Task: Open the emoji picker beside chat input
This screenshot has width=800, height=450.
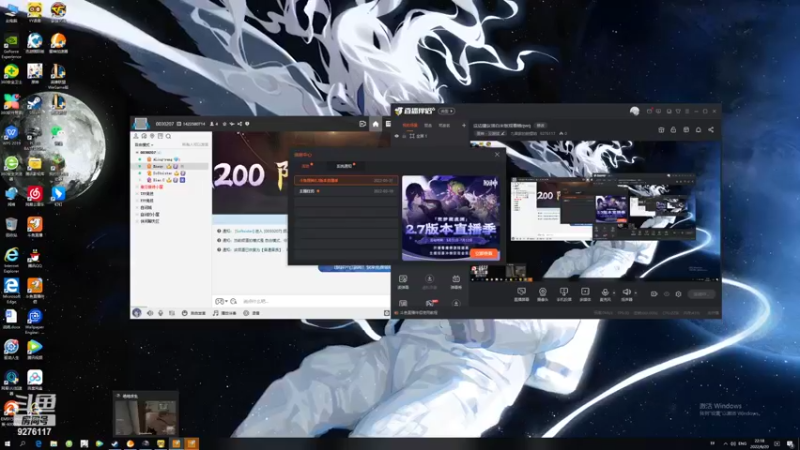Action: coord(219,301)
